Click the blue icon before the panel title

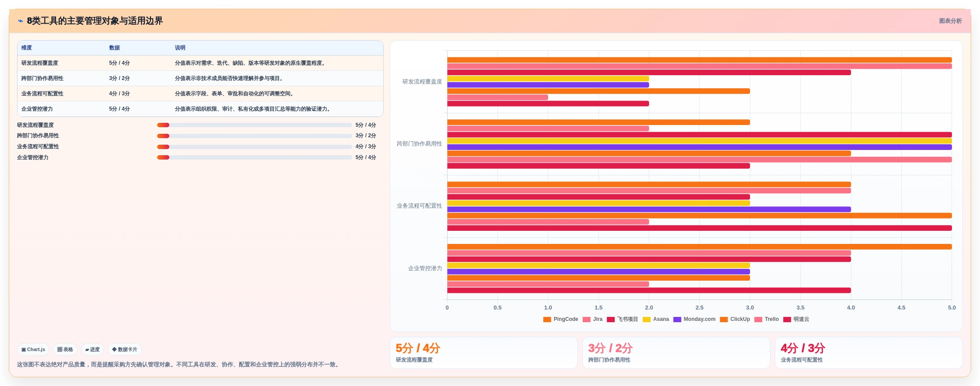click(x=20, y=21)
